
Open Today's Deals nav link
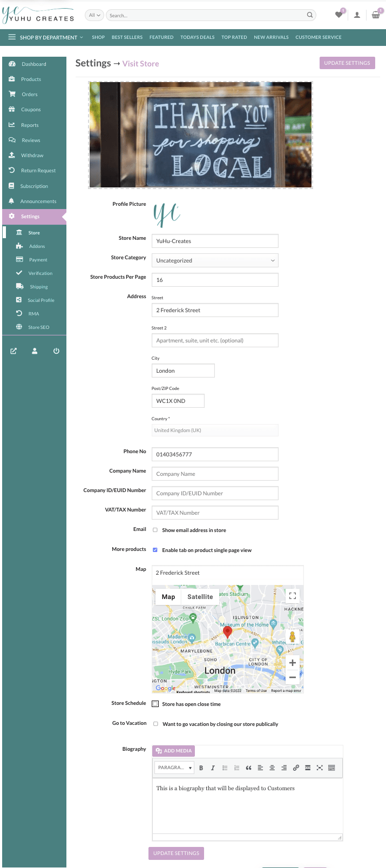click(197, 37)
